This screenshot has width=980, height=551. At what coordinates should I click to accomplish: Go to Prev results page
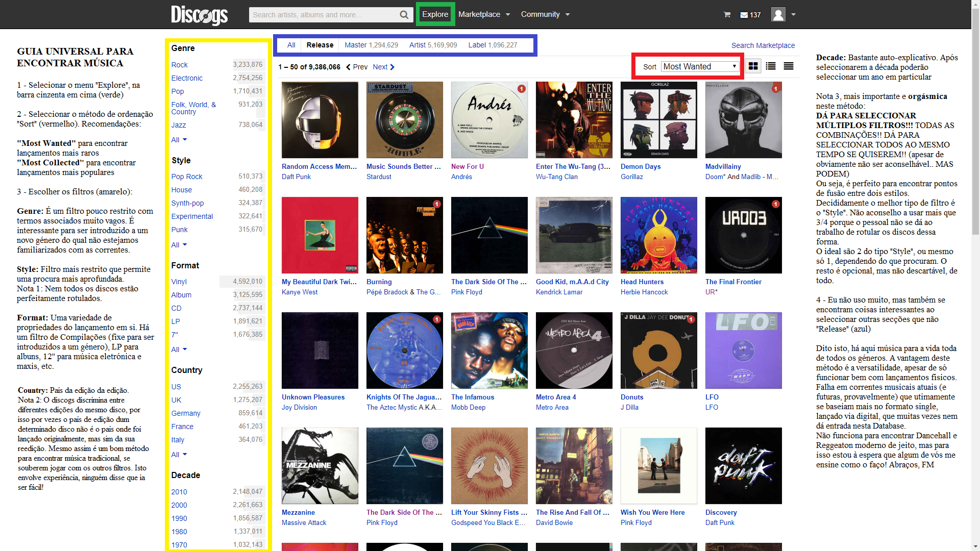coord(357,67)
